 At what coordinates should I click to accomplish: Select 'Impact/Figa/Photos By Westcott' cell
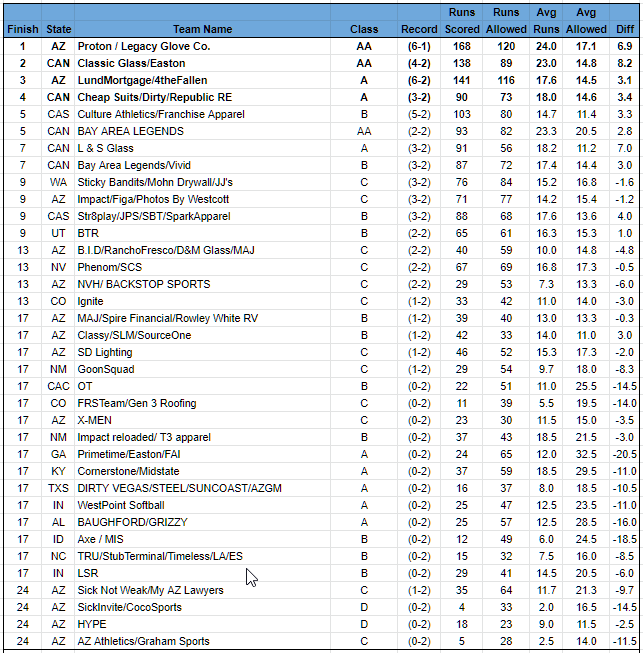pos(202,199)
